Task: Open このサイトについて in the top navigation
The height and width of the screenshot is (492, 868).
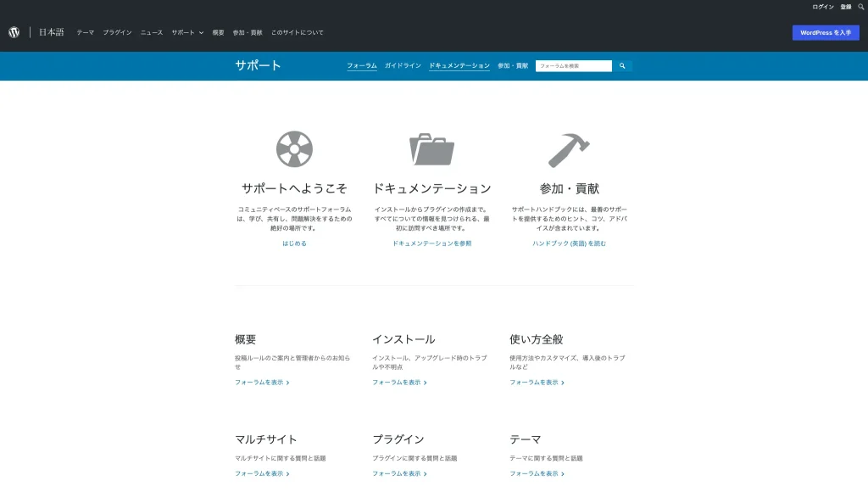Action: tap(298, 33)
